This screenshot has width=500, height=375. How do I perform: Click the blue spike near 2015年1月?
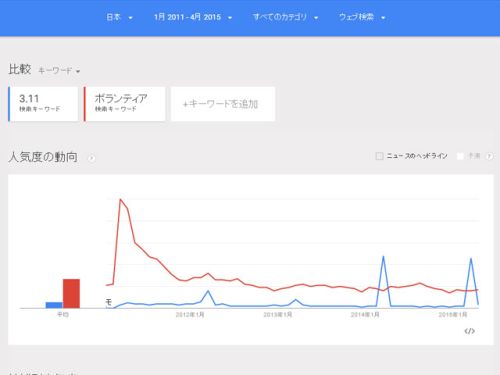click(x=471, y=258)
